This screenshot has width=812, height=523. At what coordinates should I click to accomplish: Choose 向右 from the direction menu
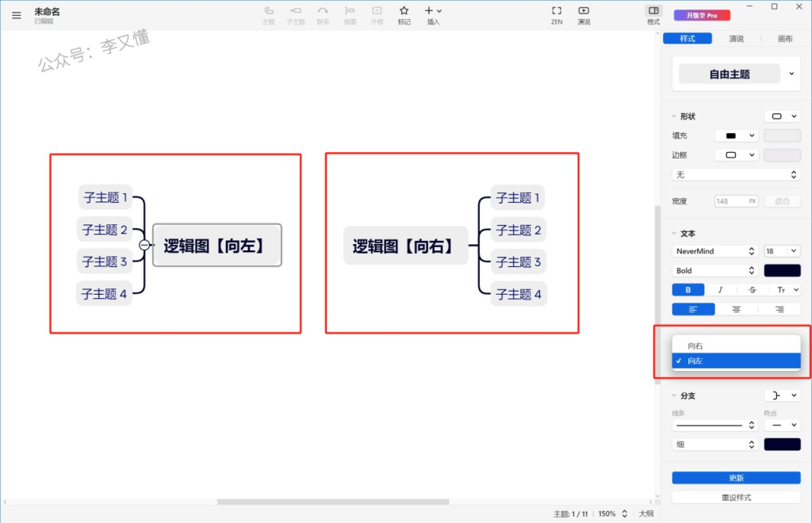[x=695, y=346]
